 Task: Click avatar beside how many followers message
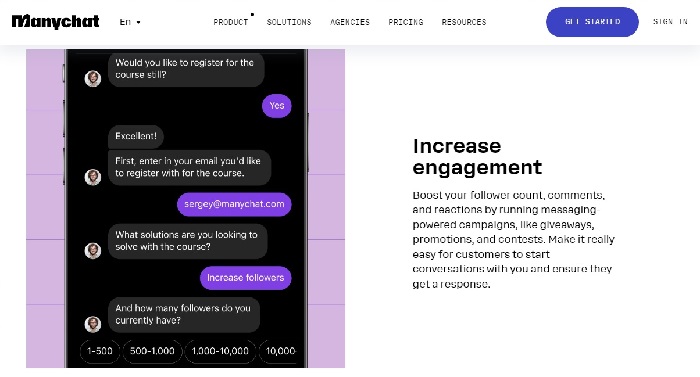coord(93,324)
